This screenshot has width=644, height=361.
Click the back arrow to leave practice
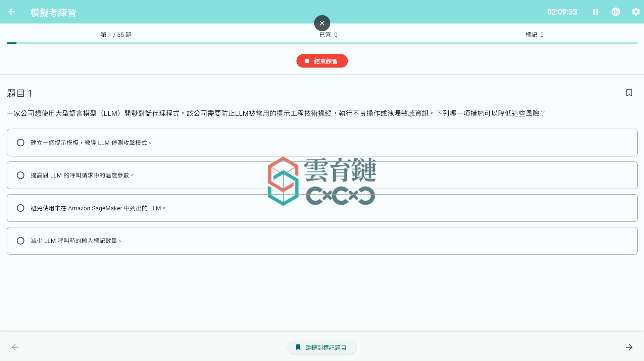click(12, 12)
